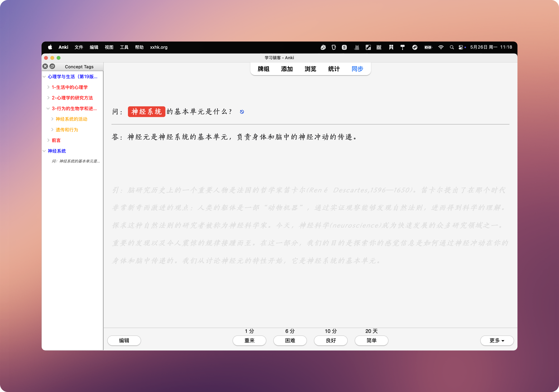Rate the card 良好
The width and height of the screenshot is (559, 392).
(331, 340)
